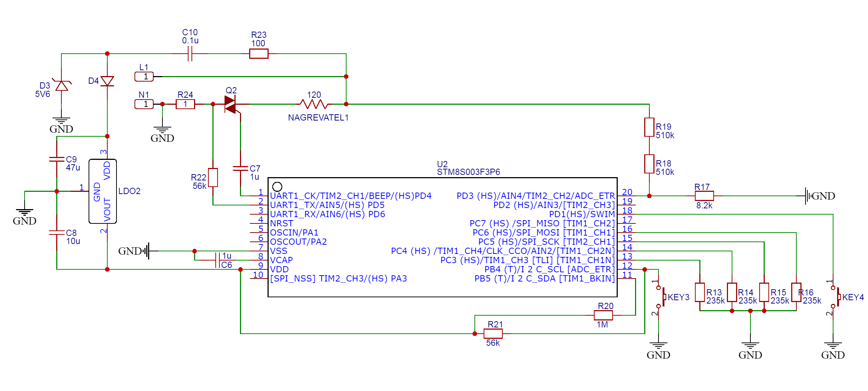868x391 pixels.
Task: Select the C9 47u capacitor
Action: pyautogui.click(x=57, y=159)
